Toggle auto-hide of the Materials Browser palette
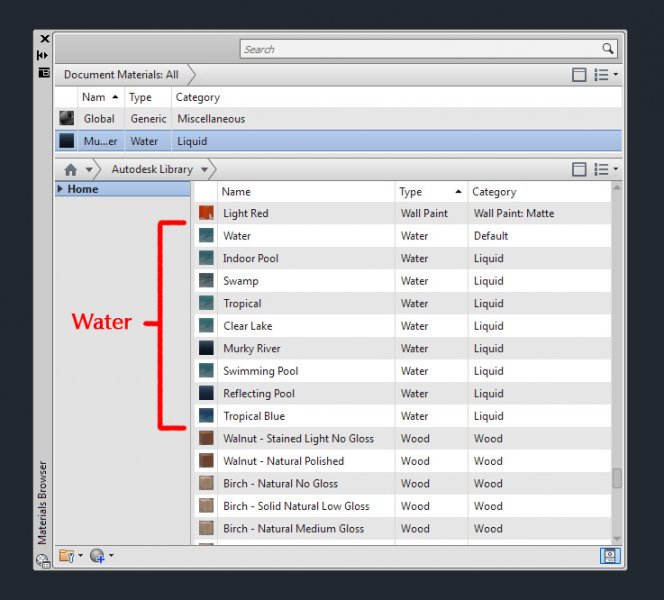The height and width of the screenshot is (600, 664). click(x=42, y=55)
